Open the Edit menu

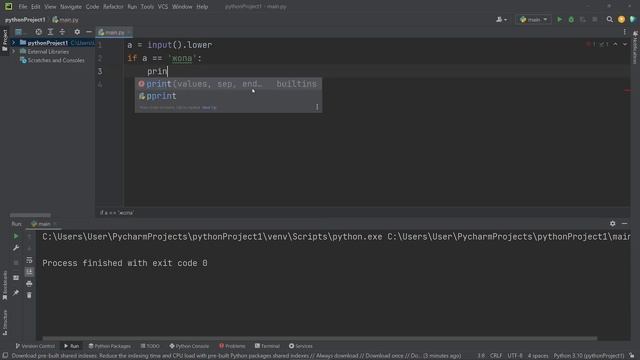[x=36, y=7]
